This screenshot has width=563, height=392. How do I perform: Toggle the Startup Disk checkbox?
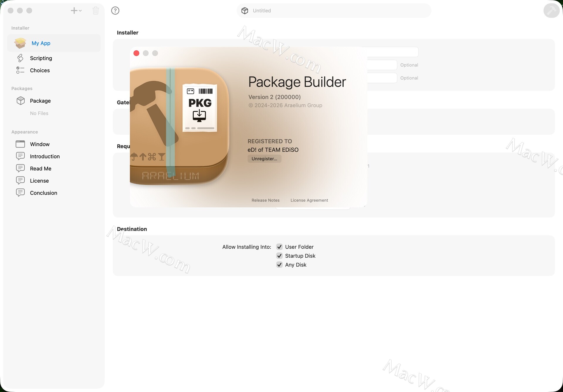[x=279, y=256]
